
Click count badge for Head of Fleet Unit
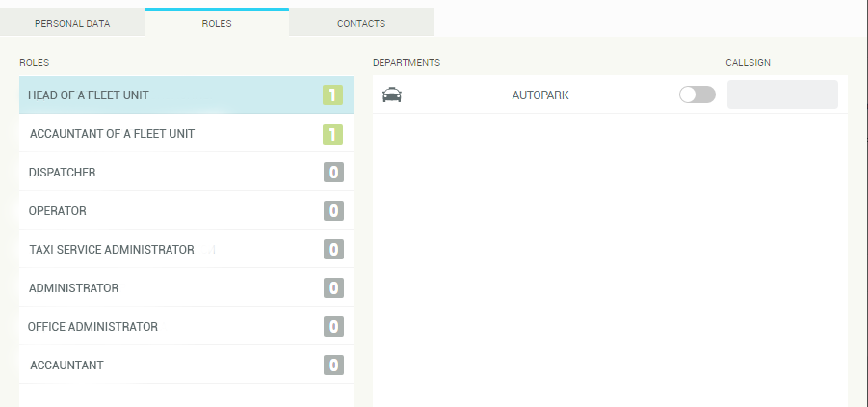(x=332, y=95)
